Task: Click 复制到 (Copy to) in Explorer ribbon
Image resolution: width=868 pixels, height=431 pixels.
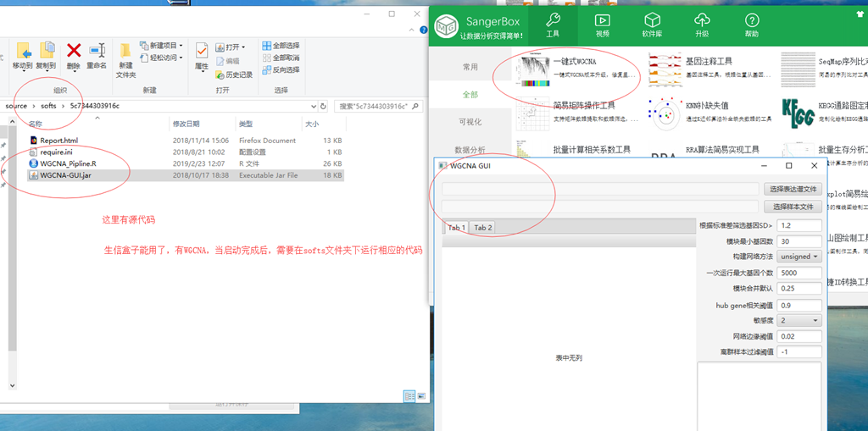Action: pyautogui.click(x=46, y=56)
